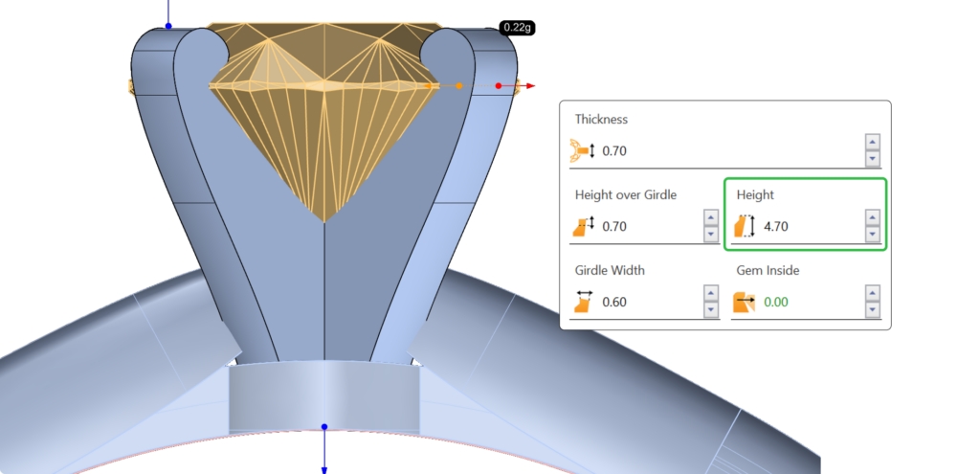Click the Gem Inside icon
The width and height of the screenshot is (980, 474).
744,303
